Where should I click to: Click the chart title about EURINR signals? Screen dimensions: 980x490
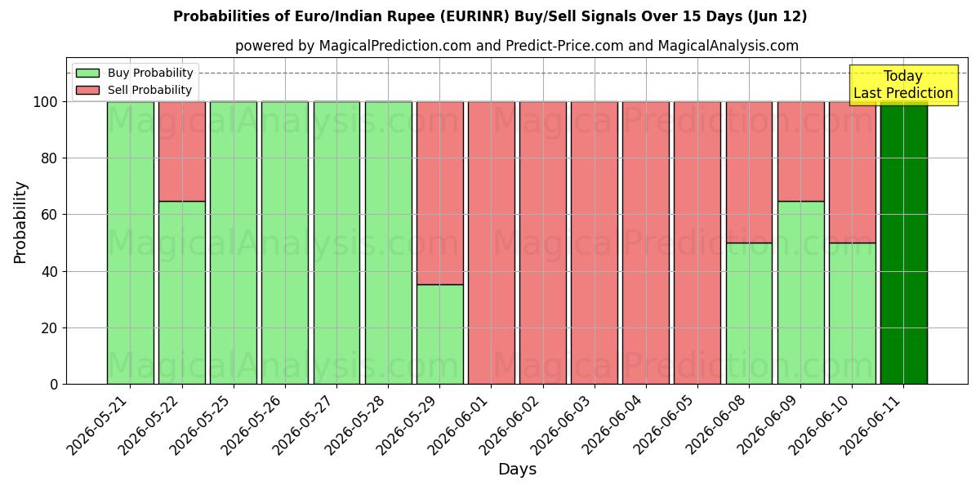point(490,16)
